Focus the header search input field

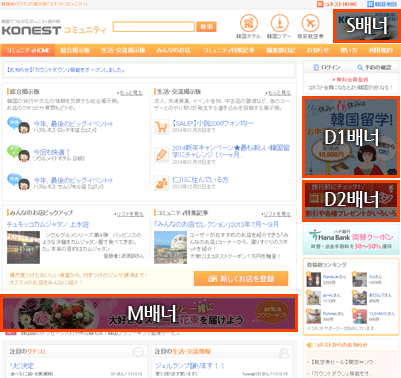point(154,27)
